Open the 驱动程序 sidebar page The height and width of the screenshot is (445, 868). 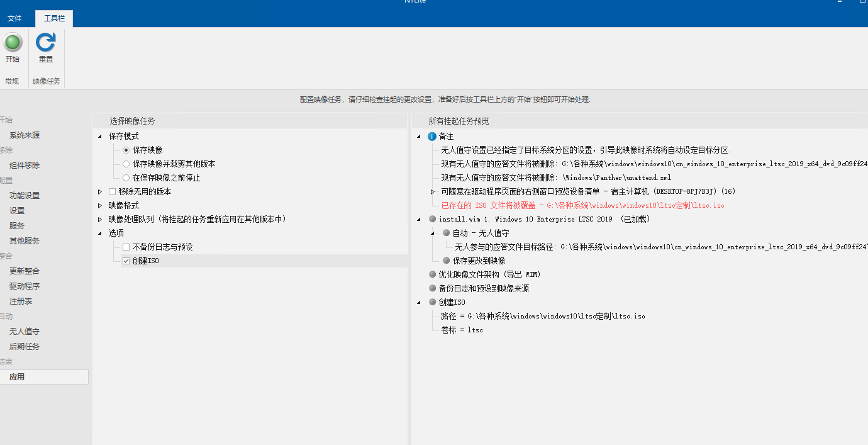(25, 286)
